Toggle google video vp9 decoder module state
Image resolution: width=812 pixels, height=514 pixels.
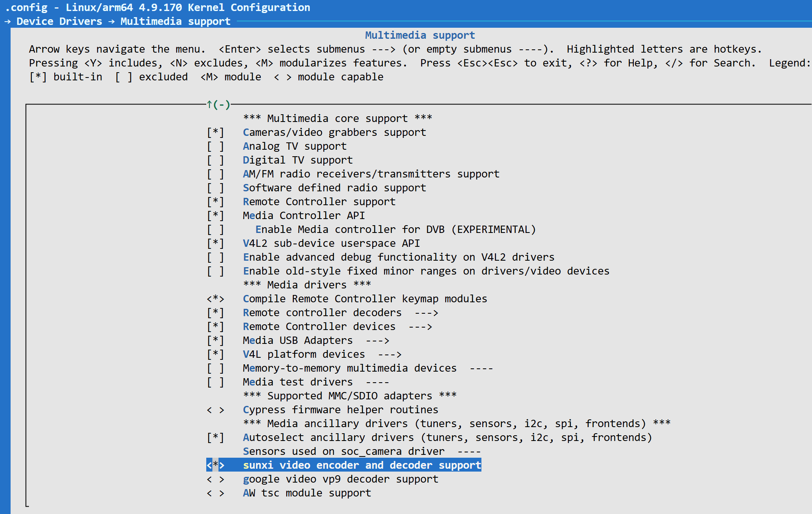click(215, 479)
